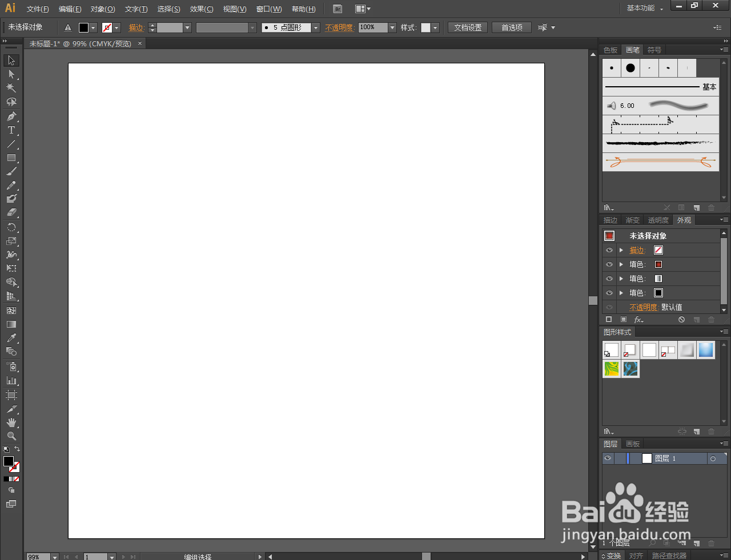Select the Rotate tool
Screen dimensions: 731x560
tap(11, 227)
